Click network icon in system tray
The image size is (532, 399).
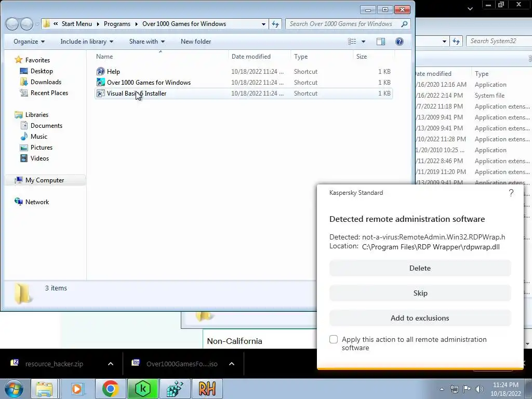pyautogui.click(x=454, y=389)
